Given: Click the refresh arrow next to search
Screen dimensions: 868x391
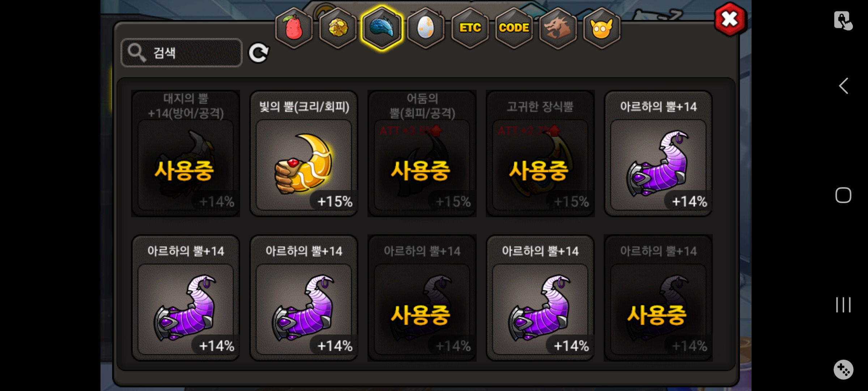Looking at the screenshot, I should (258, 53).
